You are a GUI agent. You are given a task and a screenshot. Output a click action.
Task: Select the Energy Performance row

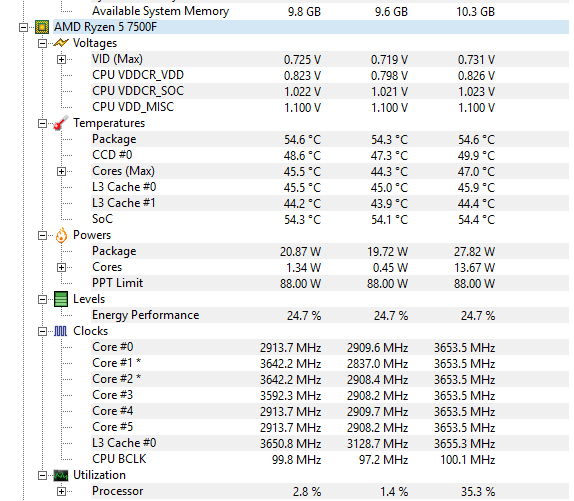click(329, 315)
